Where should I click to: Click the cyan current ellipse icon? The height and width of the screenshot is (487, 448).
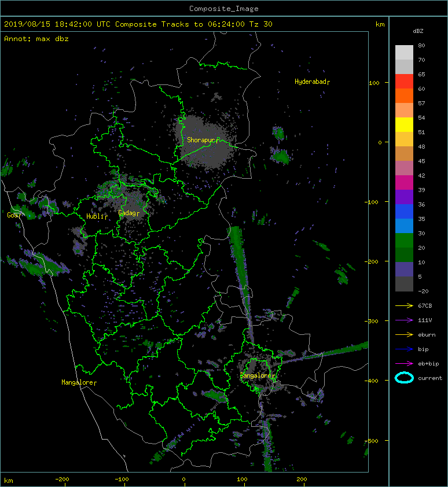coord(404,378)
